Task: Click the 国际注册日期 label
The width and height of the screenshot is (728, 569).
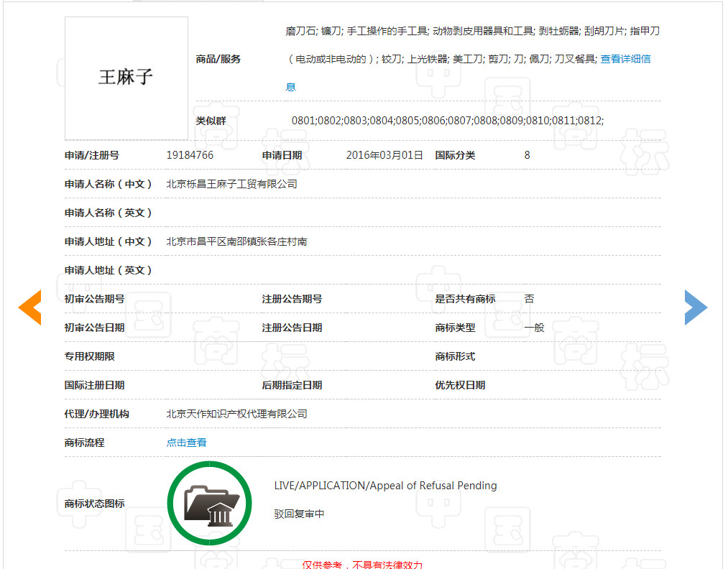Action: (x=94, y=385)
